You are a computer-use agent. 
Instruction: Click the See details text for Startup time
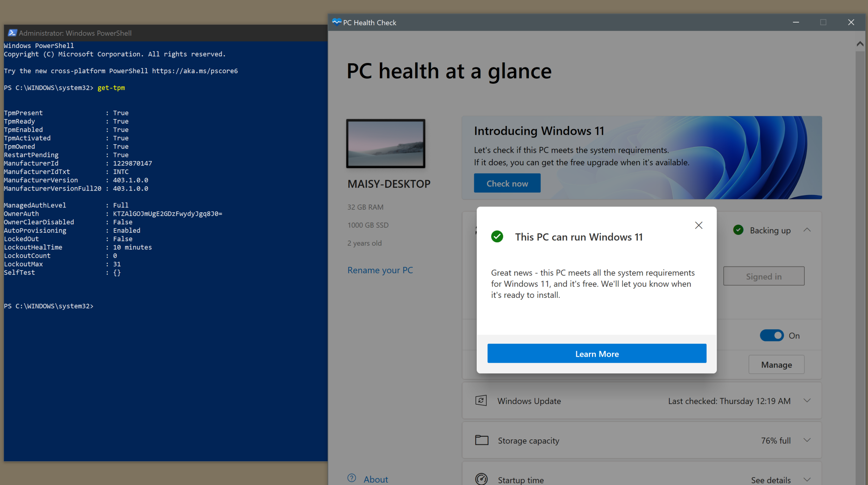(771, 480)
